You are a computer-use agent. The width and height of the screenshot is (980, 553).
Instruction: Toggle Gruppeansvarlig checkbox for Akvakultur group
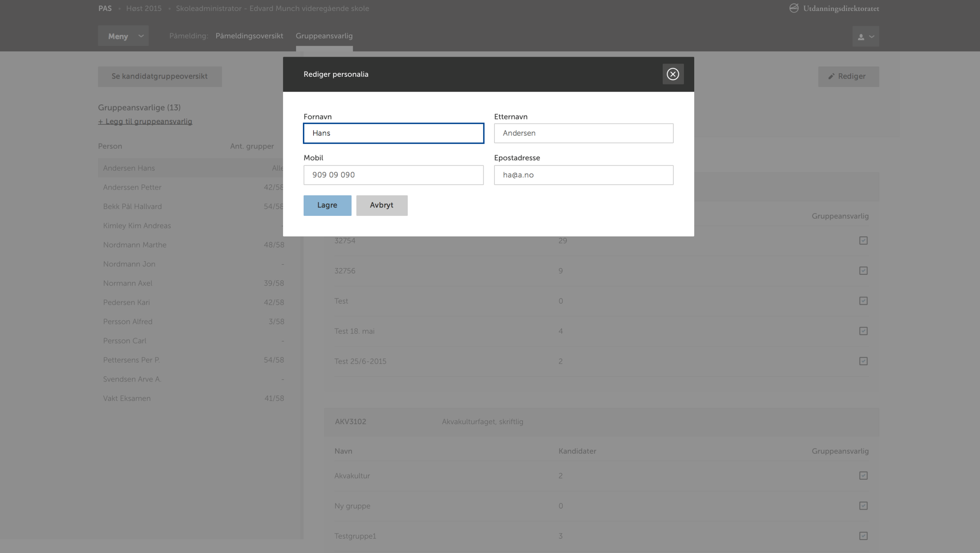click(863, 476)
